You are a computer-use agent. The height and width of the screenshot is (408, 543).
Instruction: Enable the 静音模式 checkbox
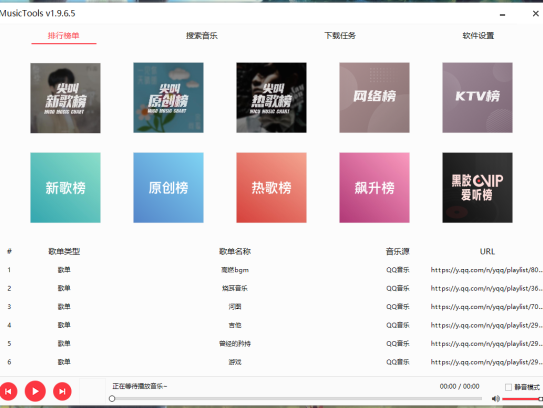tap(508, 387)
